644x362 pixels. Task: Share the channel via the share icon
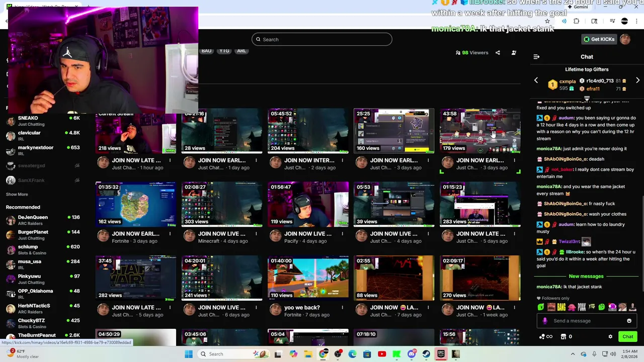498,53
